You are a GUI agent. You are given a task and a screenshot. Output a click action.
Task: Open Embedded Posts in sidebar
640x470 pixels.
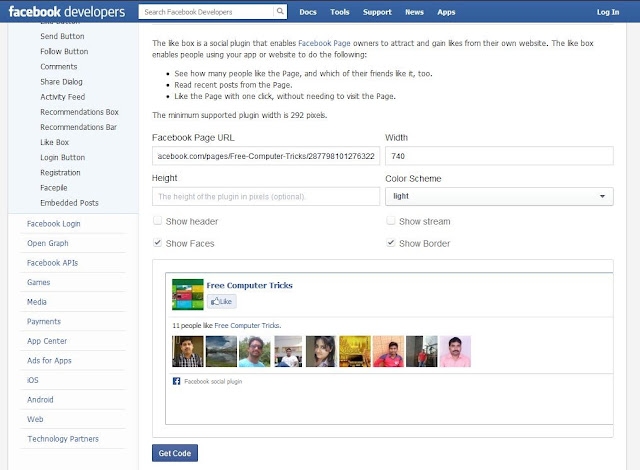point(69,203)
